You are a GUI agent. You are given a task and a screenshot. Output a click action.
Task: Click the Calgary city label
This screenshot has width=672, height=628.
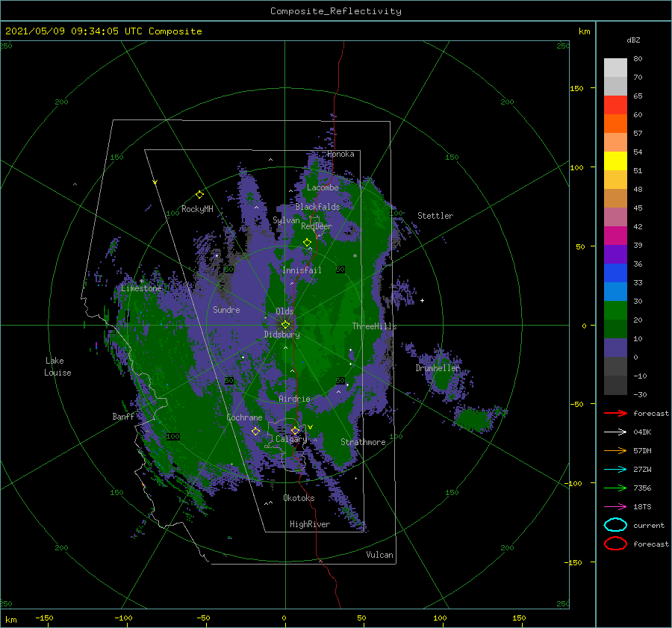pos(291,439)
